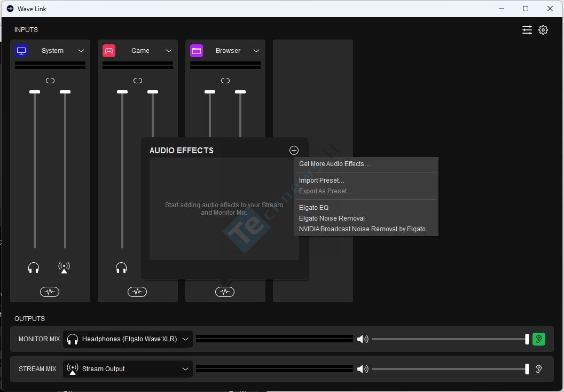Open audio effects for Game channel
This screenshot has width=564, height=392.
pyautogui.click(x=137, y=292)
